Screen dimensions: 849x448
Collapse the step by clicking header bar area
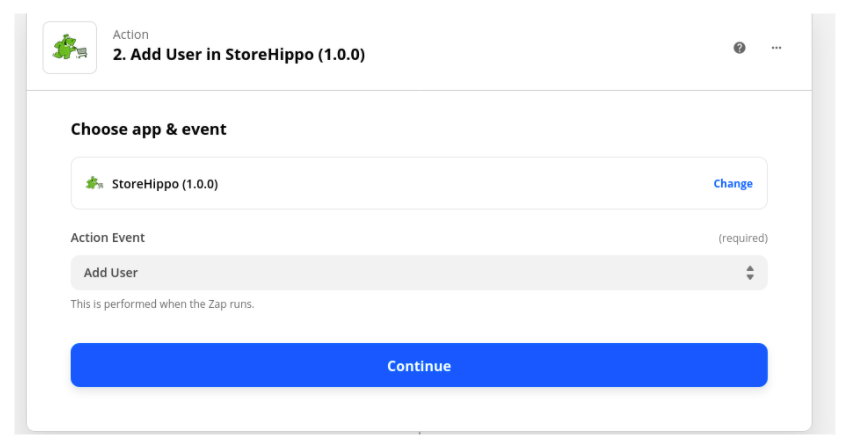(541, 49)
